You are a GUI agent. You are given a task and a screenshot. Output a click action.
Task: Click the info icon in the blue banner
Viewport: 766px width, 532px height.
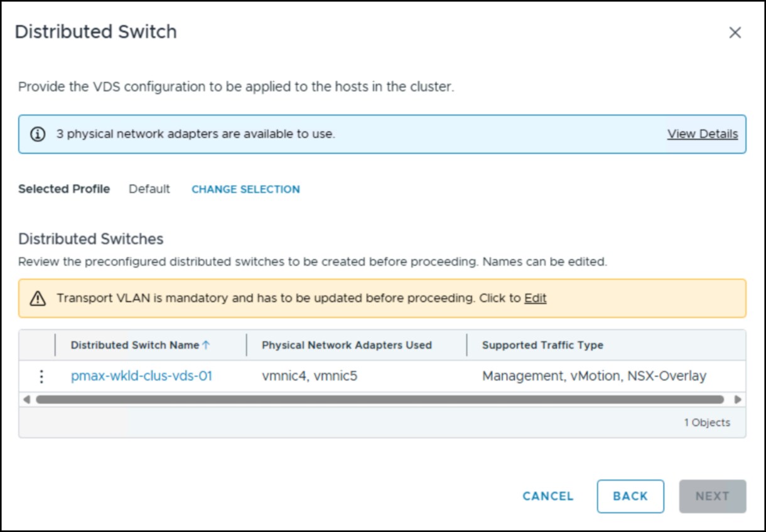tap(38, 134)
